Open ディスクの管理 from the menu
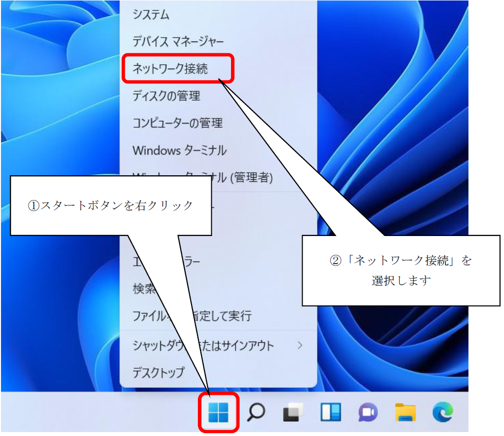Image resolution: width=504 pixels, height=436 pixels. point(166,95)
